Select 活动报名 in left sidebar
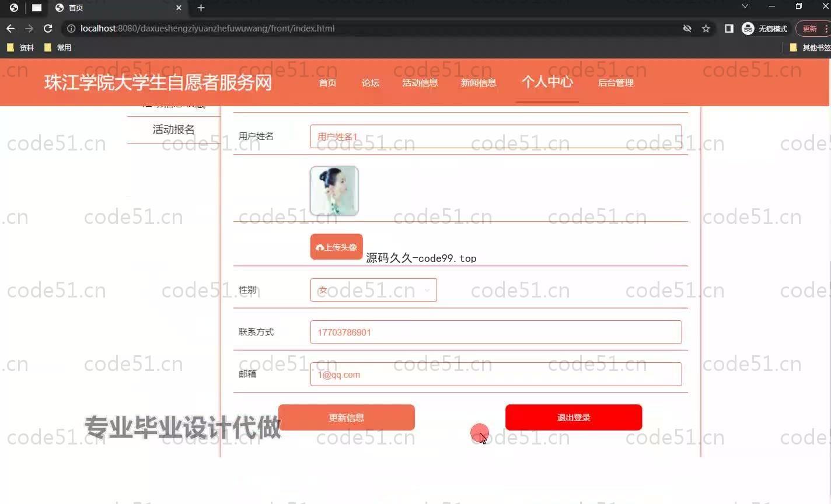Image resolution: width=831 pixels, height=504 pixels. (173, 129)
